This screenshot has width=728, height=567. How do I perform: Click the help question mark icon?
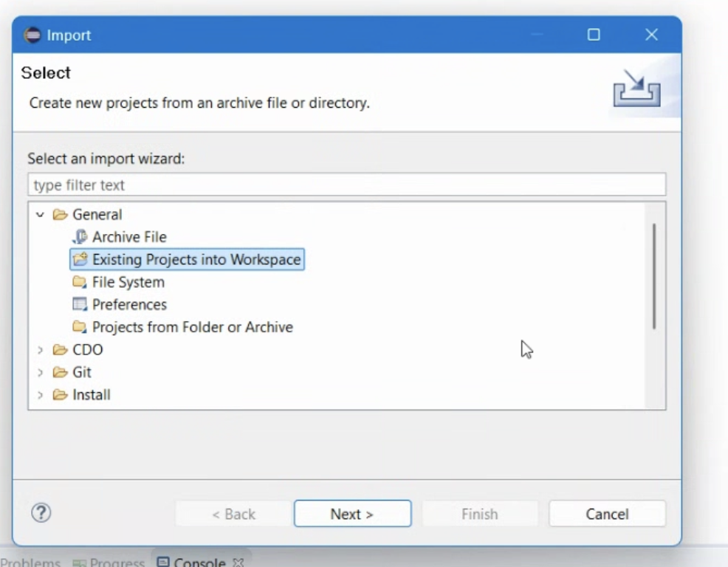(41, 513)
